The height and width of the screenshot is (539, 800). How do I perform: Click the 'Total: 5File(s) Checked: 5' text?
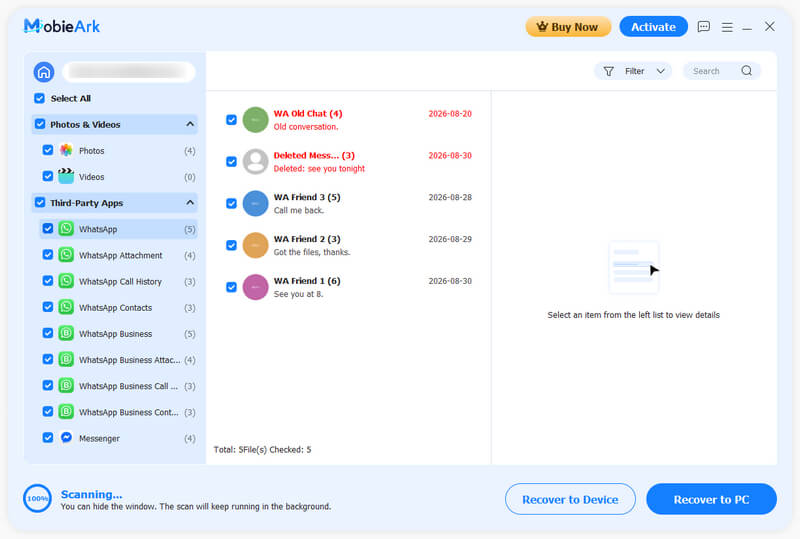pos(262,449)
